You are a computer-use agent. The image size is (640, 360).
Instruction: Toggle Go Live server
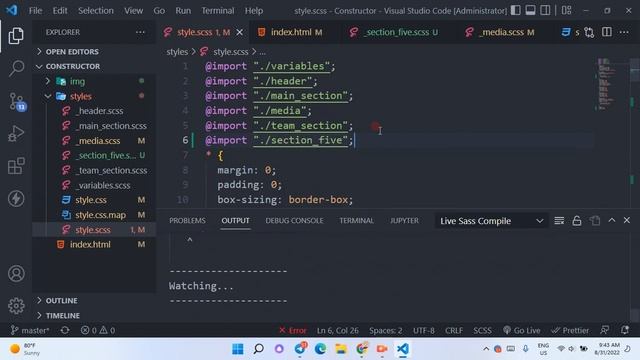[522, 330]
